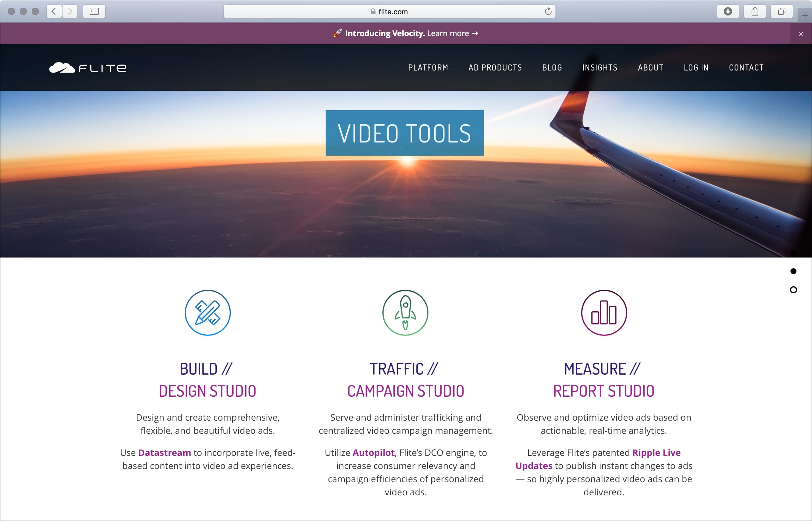The height and width of the screenshot is (521, 812).
Task: Go to the Insights section
Action: click(x=600, y=68)
